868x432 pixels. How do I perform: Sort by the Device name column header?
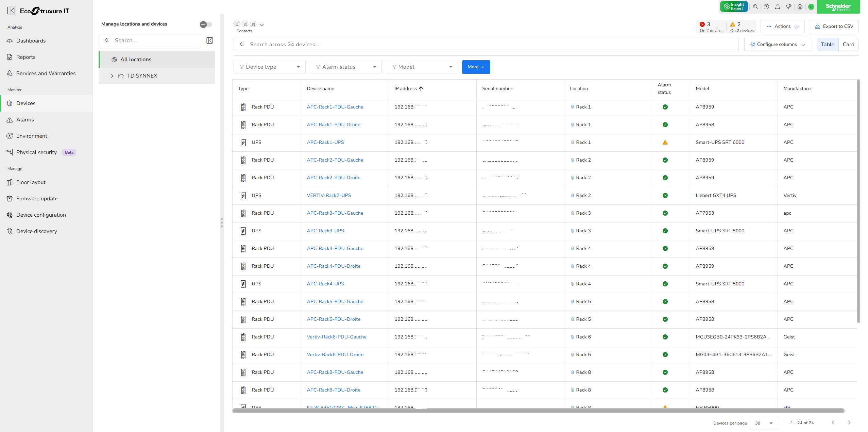[x=320, y=89]
